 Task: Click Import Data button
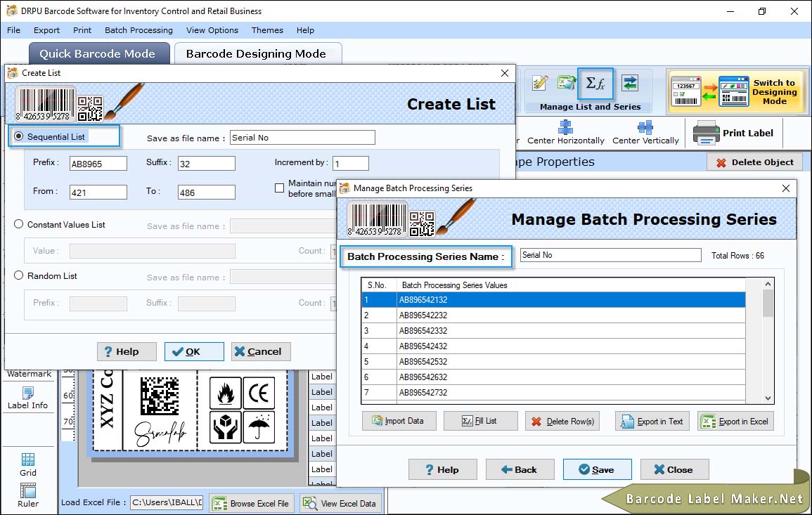pos(399,422)
